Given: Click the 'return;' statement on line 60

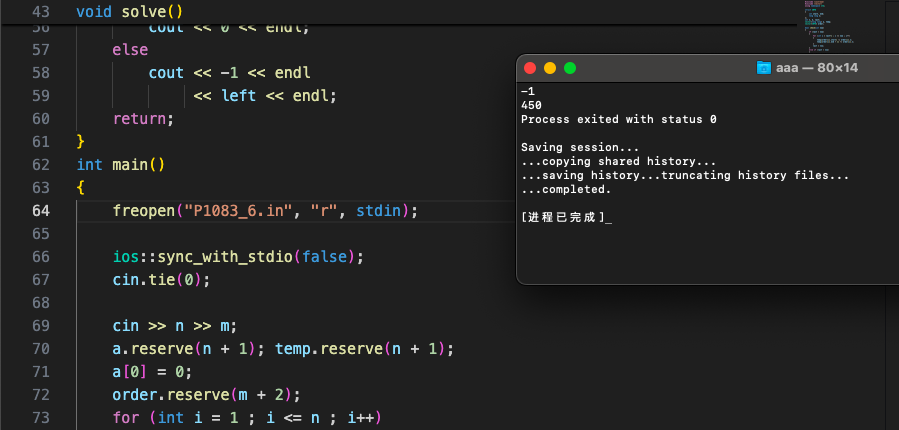Looking at the screenshot, I should (143, 118).
